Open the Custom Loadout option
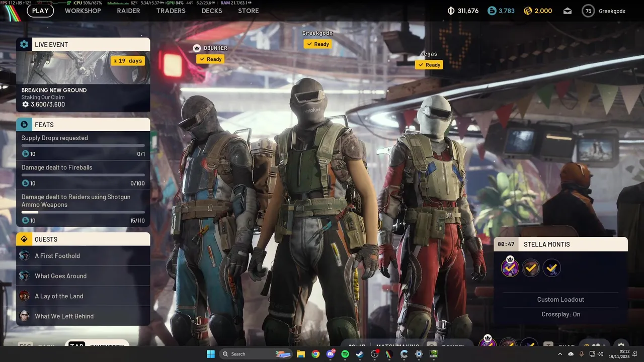 point(560,300)
